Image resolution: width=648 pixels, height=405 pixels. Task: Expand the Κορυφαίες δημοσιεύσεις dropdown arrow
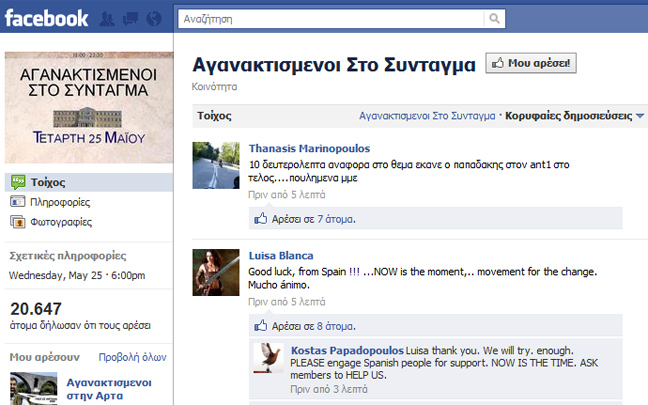pyautogui.click(x=640, y=116)
